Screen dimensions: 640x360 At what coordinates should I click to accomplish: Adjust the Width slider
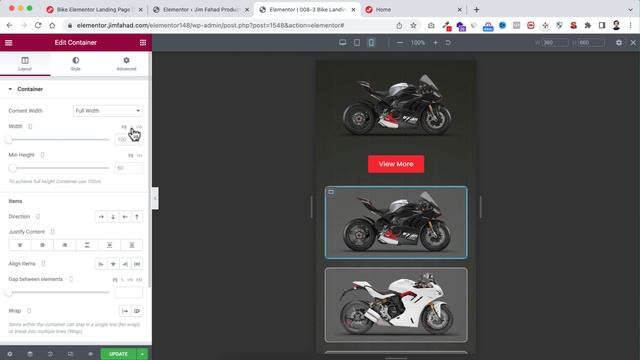click(x=59, y=140)
